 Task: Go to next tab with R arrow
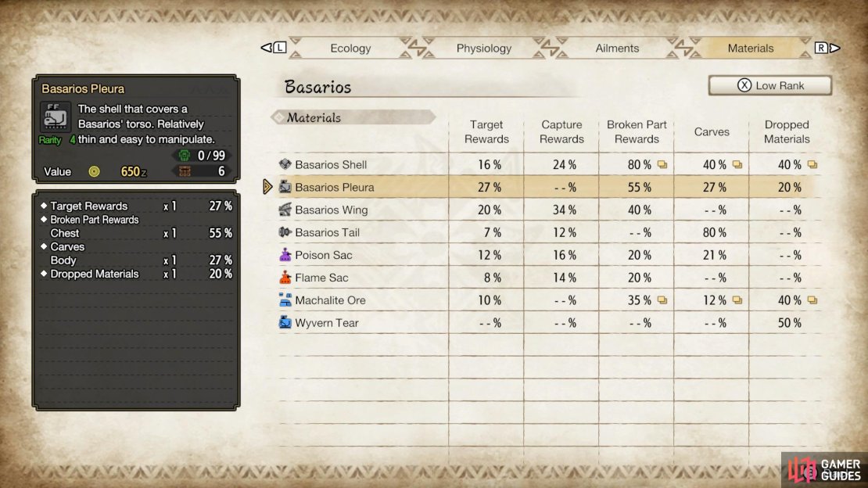click(x=827, y=48)
